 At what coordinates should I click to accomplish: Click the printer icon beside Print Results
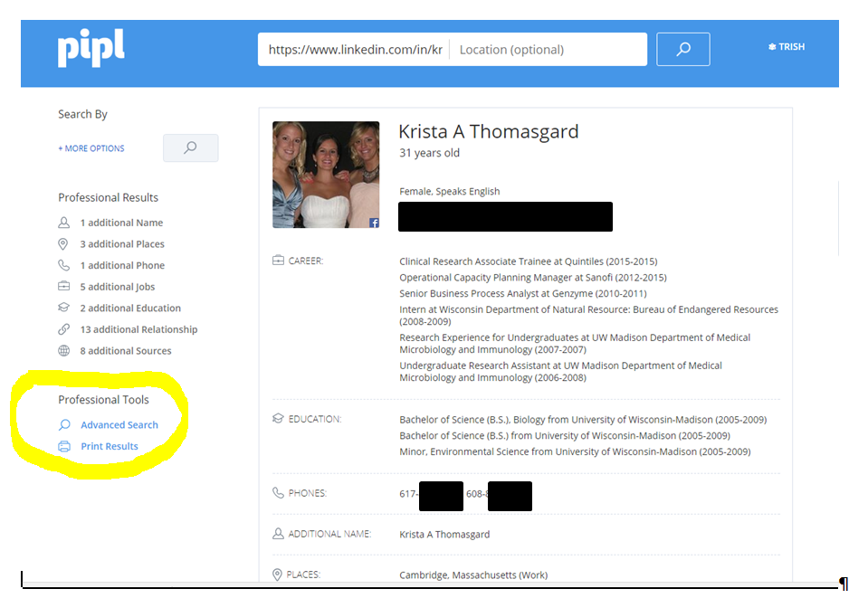coord(64,446)
